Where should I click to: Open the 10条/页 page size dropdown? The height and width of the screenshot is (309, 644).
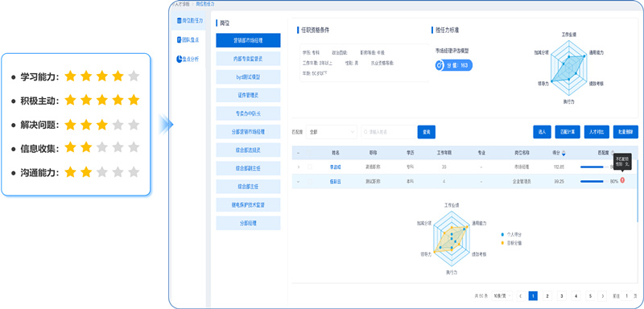click(x=502, y=296)
